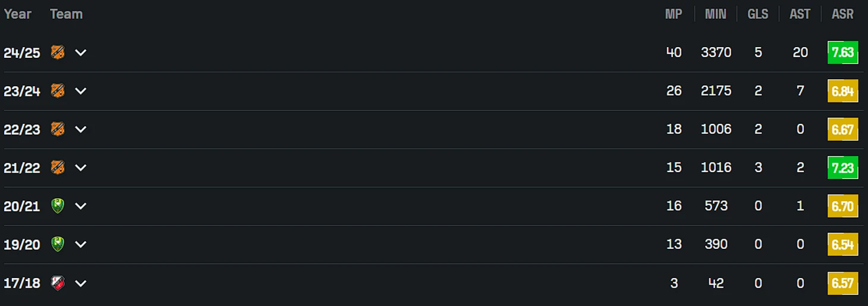
Task: Click the 23/24 season team crest
Action: pyautogui.click(x=58, y=90)
